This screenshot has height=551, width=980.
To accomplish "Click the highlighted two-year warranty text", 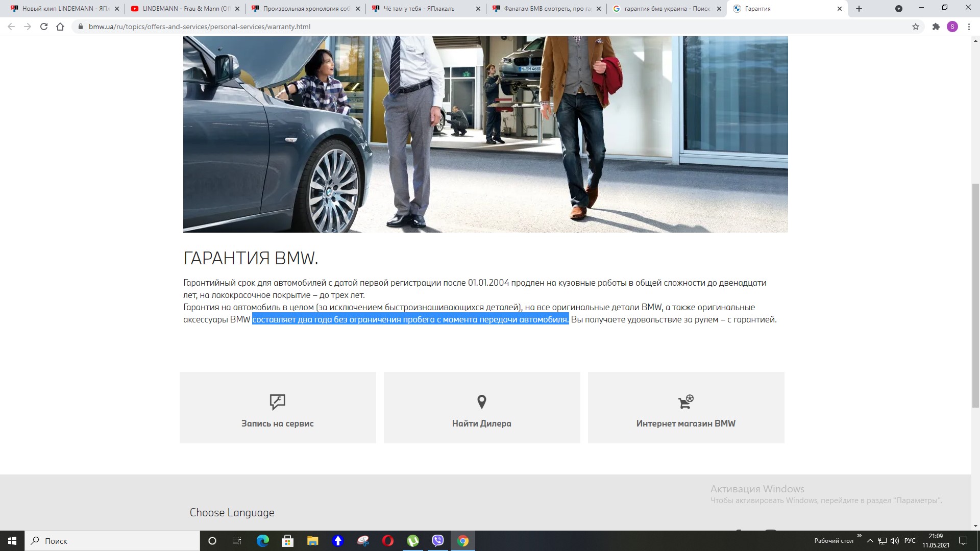I will (410, 320).
